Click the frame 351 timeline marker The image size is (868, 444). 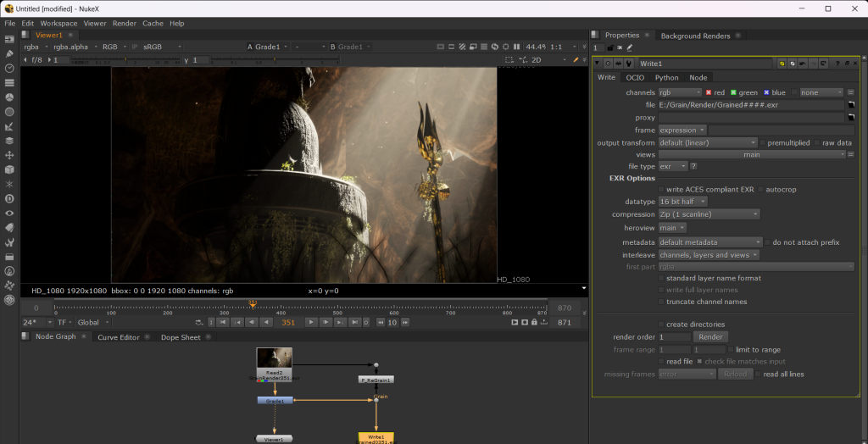click(x=253, y=304)
